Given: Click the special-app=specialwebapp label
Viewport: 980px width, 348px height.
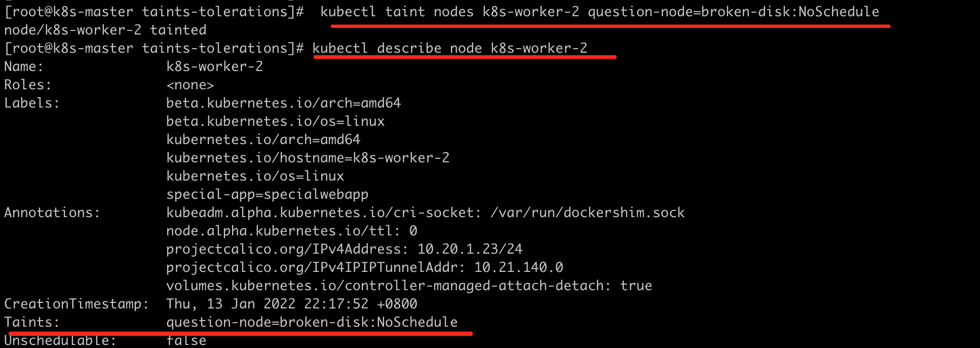Looking at the screenshot, I should 267,194.
